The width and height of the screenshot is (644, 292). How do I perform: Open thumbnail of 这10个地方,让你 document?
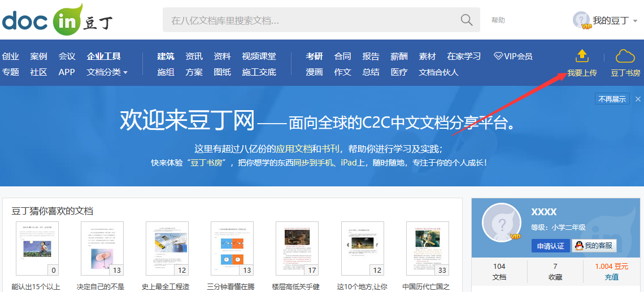(362, 248)
